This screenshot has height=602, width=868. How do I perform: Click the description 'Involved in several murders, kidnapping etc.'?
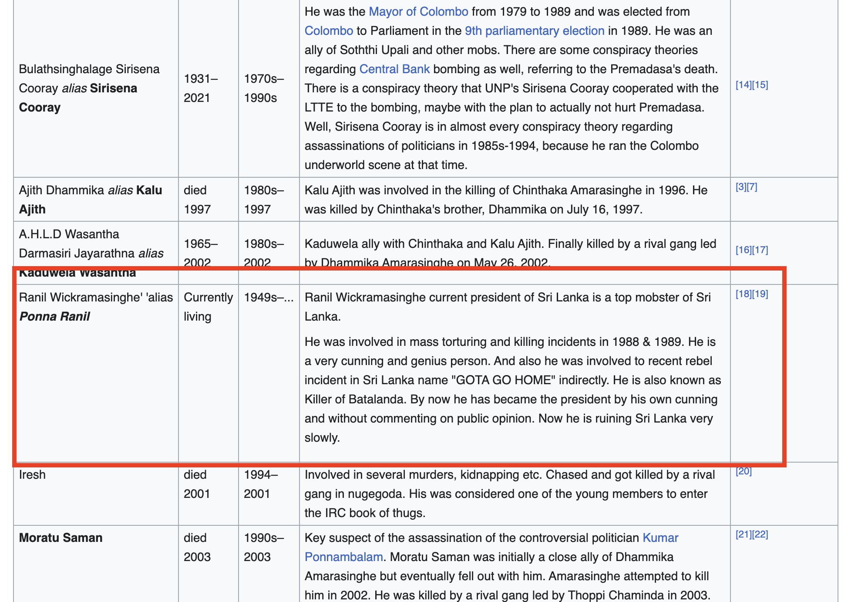click(x=510, y=494)
